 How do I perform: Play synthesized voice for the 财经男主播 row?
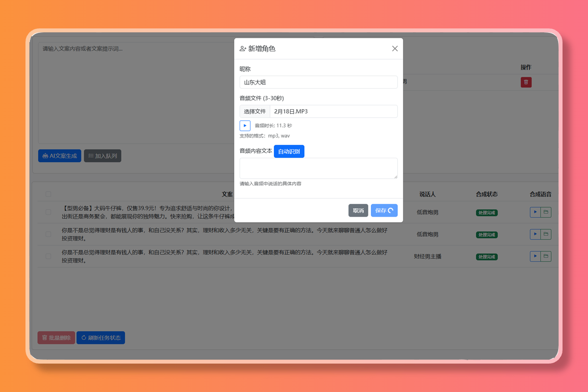pos(535,256)
